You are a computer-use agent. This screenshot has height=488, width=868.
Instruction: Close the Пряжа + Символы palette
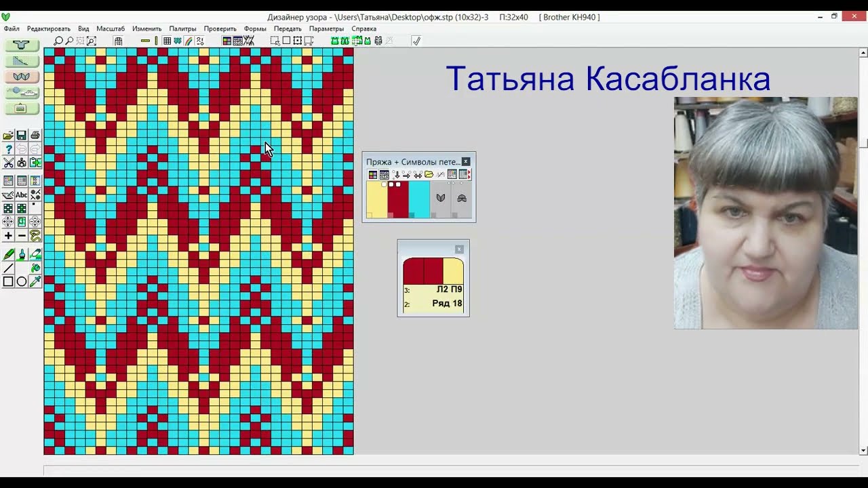point(466,161)
